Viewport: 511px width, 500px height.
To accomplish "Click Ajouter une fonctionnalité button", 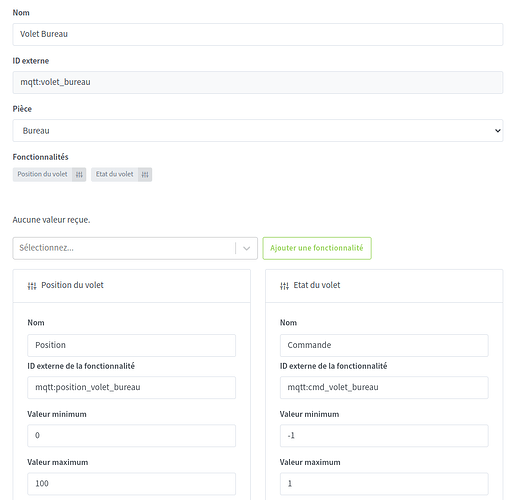I will (317, 248).
